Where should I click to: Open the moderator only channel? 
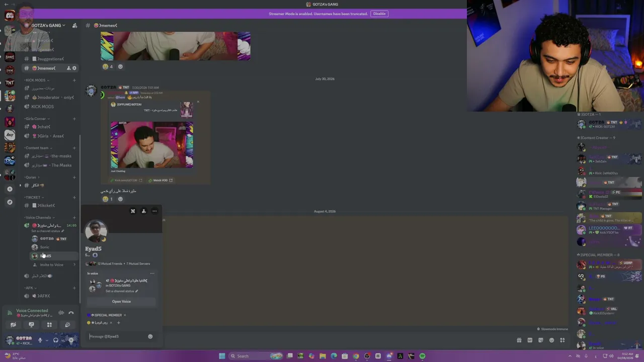[50, 98]
